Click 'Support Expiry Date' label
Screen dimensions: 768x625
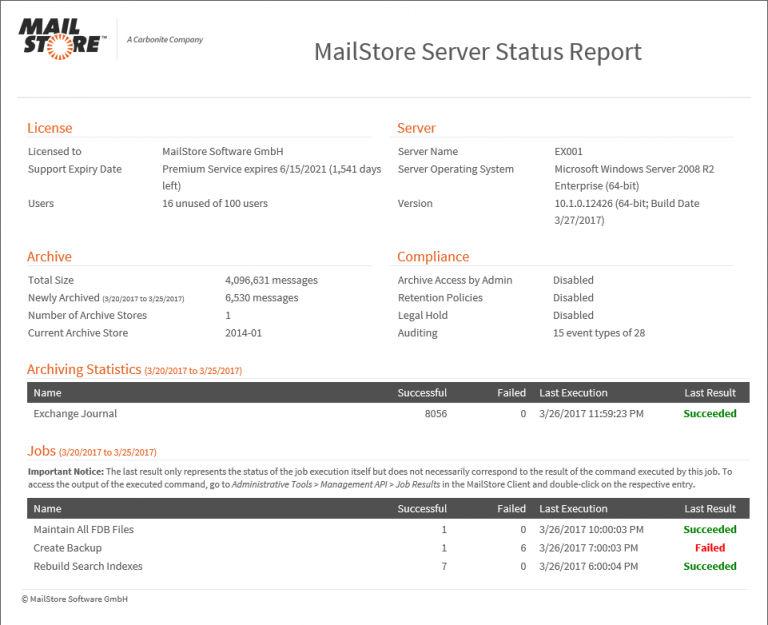(74, 169)
